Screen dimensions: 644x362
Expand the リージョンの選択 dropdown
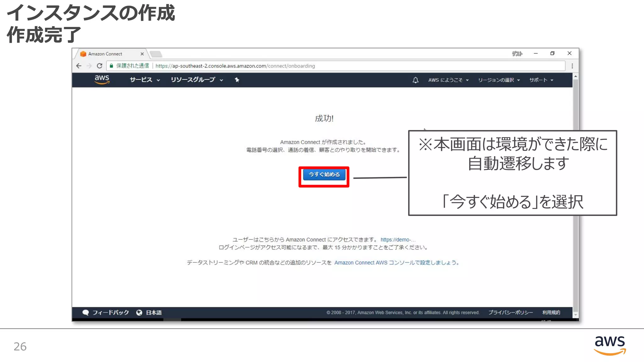click(x=499, y=80)
